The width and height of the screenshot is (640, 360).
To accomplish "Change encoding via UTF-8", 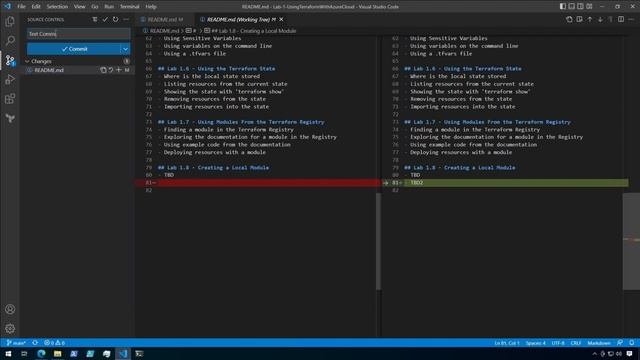I will (x=558, y=343).
